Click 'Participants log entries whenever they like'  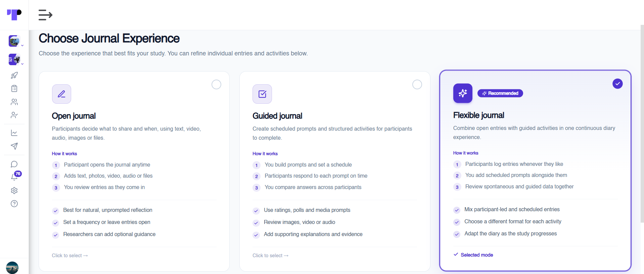pyautogui.click(x=514, y=164)
